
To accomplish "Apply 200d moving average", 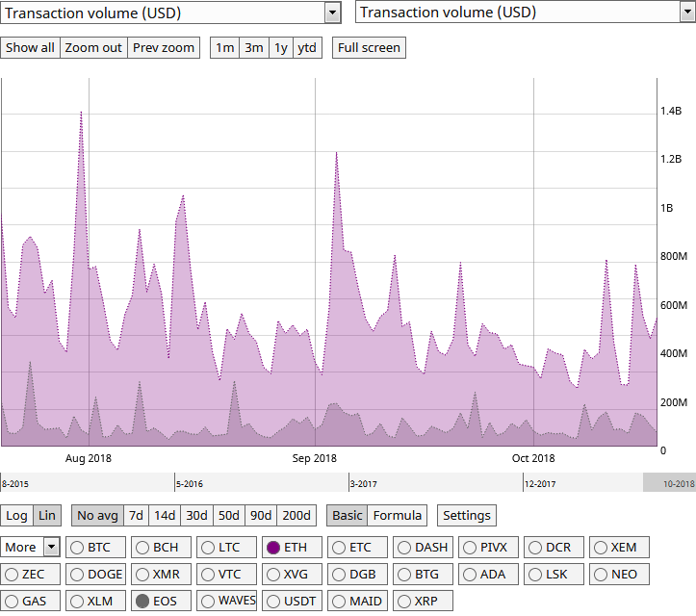I will coord(296,515).
